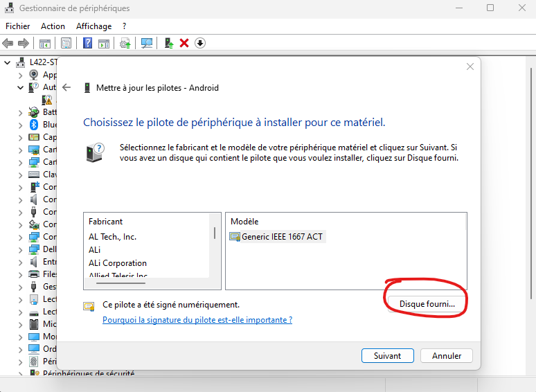Screen dimensions: 536x392
Task: Click the gear with green arrow toolbar icon
Action: tap(125, 43)
